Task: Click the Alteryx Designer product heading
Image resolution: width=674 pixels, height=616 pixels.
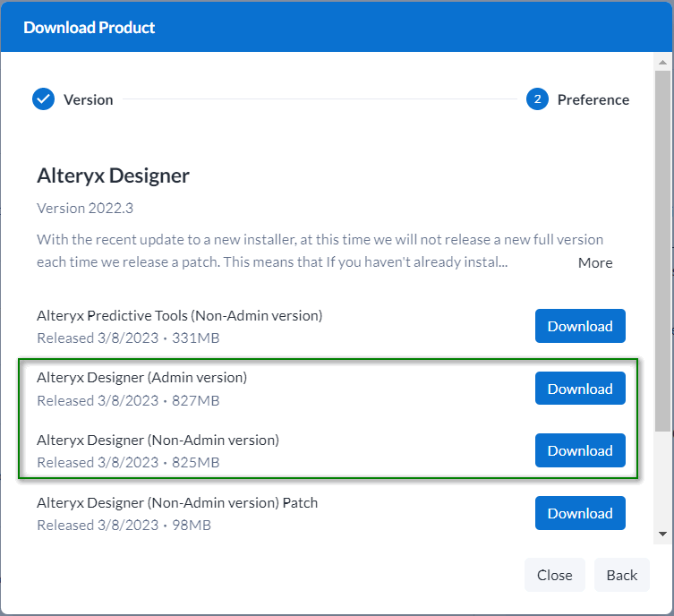Action: click(x=113, y=175)
